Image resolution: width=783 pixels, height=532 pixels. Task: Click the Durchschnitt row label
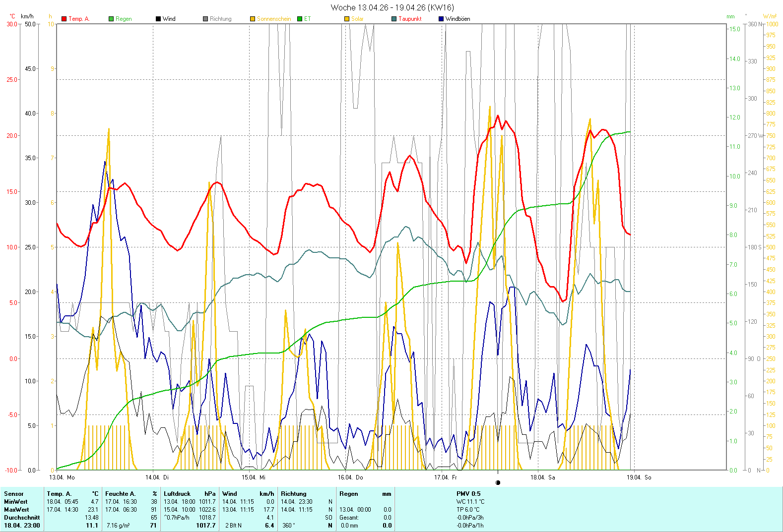coord(22,518)
